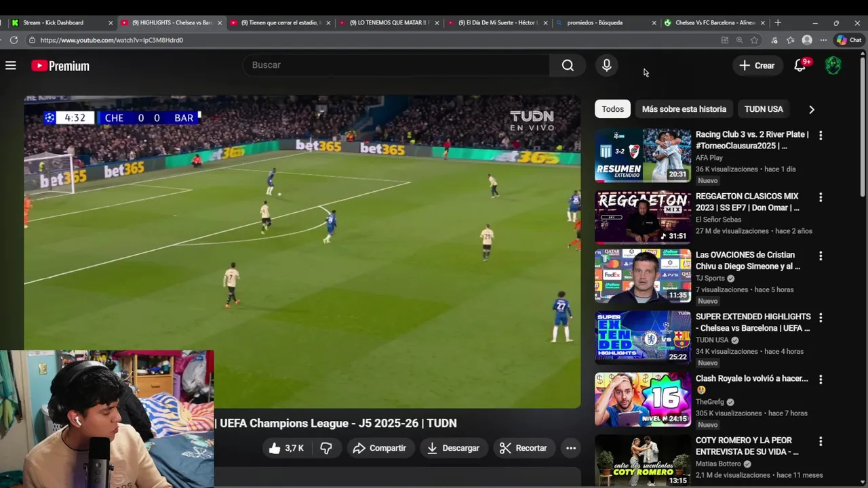Open the YouTube account avatar menu

[833, 65]
